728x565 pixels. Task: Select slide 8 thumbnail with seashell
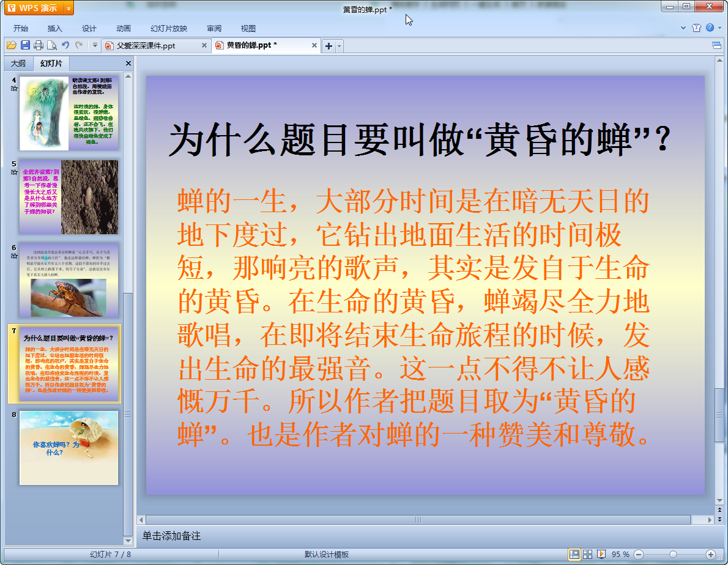pos(69,448)
